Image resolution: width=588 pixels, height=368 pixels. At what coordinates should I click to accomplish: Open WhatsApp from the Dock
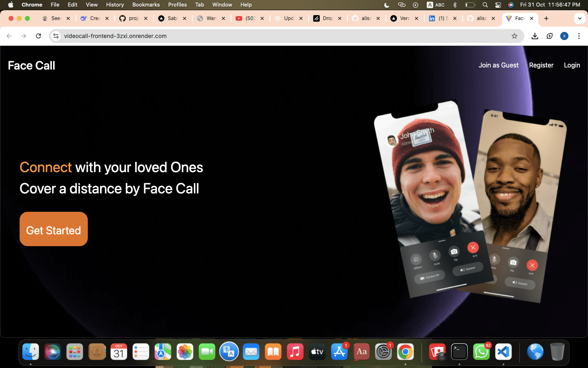[481, 352]
